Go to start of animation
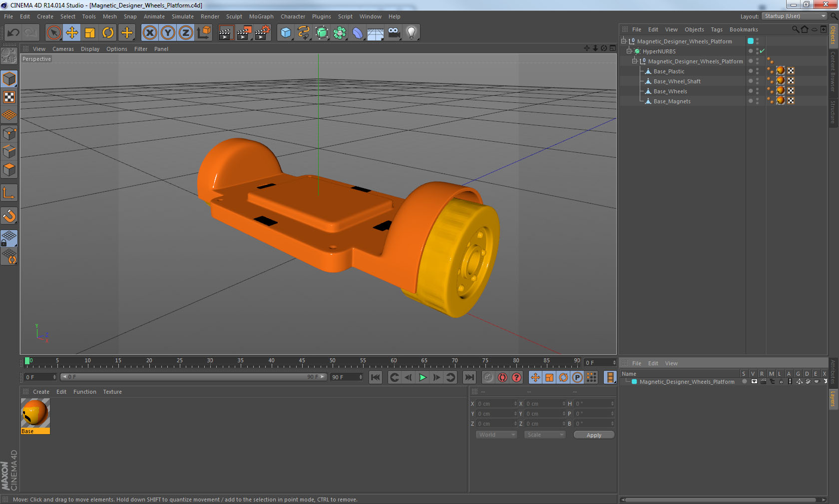 pos(376,377)
